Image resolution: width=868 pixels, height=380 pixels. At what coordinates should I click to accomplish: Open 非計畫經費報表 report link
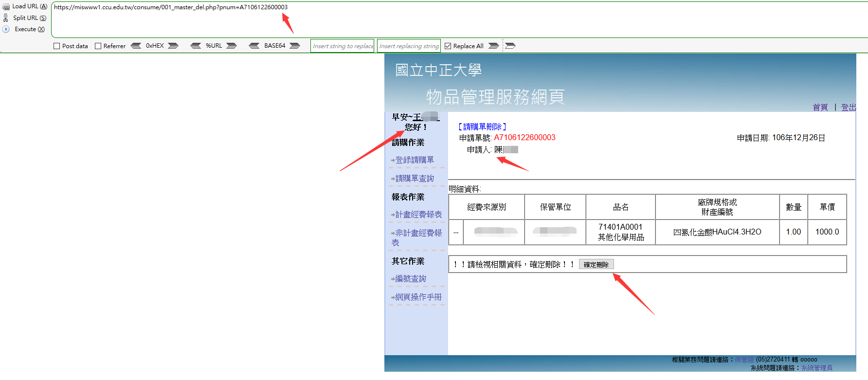(x=417, y=237)
